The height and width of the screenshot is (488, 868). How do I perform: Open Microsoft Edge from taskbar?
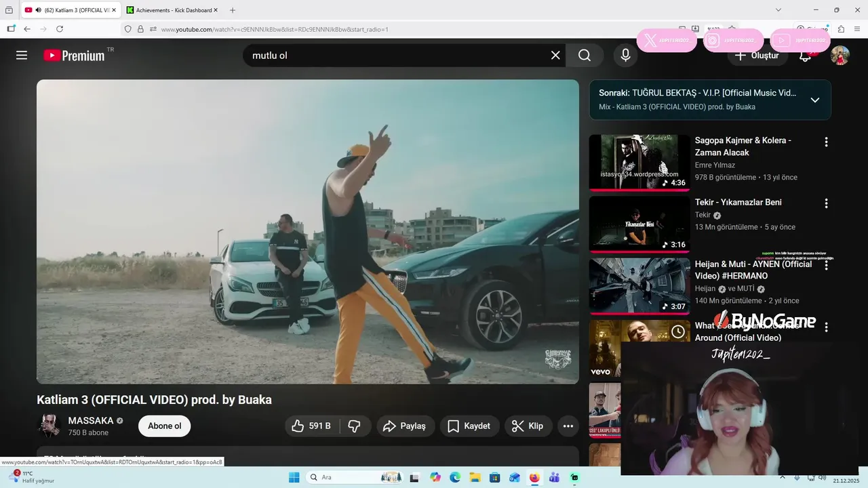[455, 478]
